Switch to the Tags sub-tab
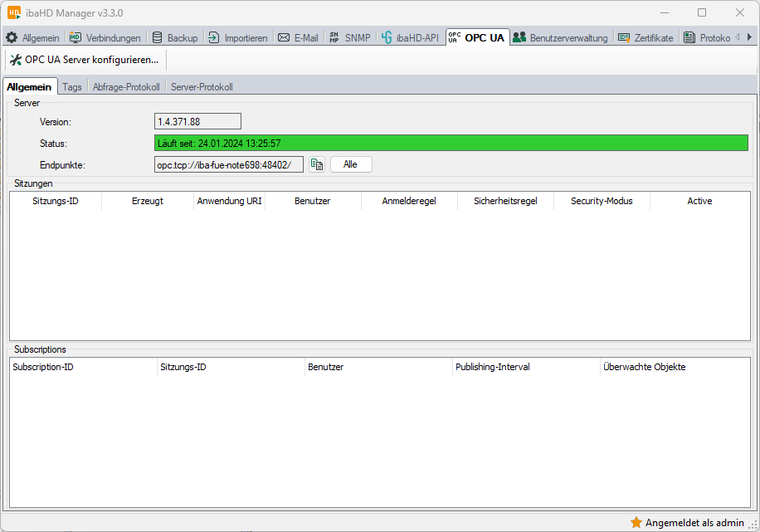The height and width of the screenshot is (532, 760). click(72, 87)
